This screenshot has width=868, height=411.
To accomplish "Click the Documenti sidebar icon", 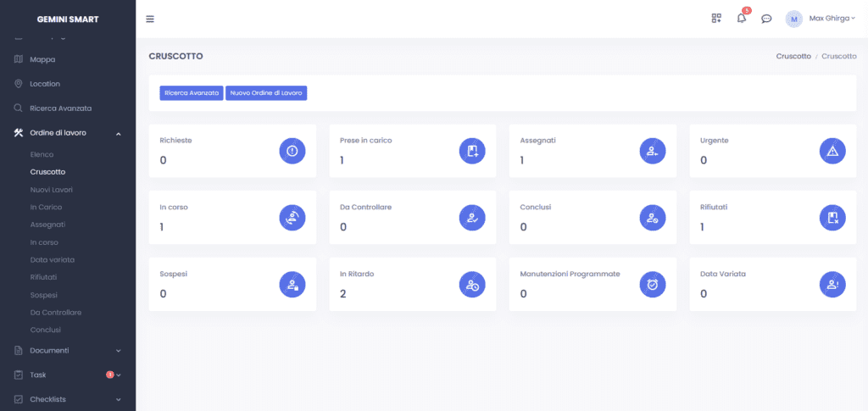I will point(19,350).
